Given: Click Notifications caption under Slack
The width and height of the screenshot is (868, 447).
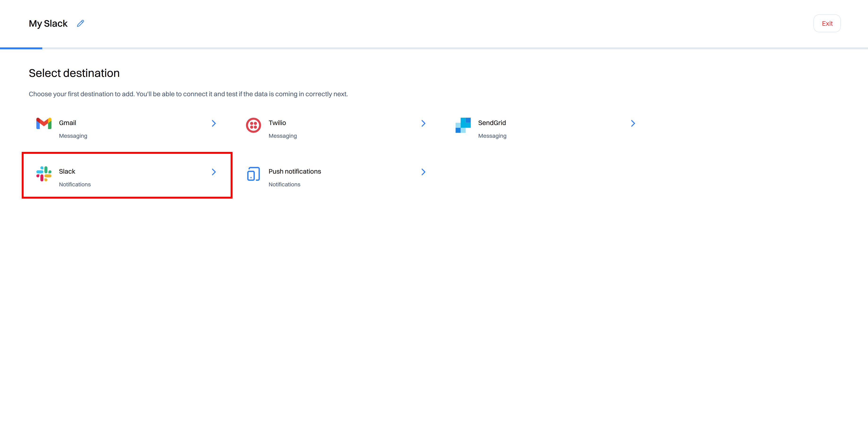Looking at the screenshot, I should click(75, 184).
